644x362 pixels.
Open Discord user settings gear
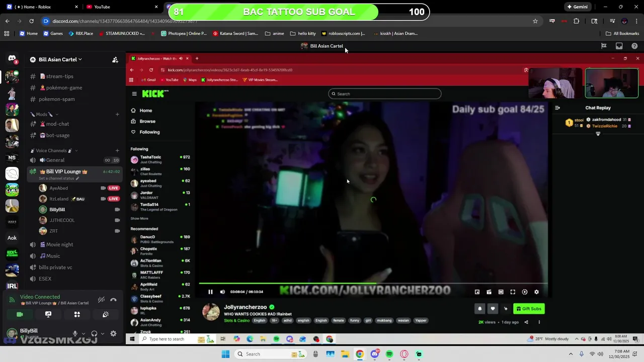coord(113,333)
